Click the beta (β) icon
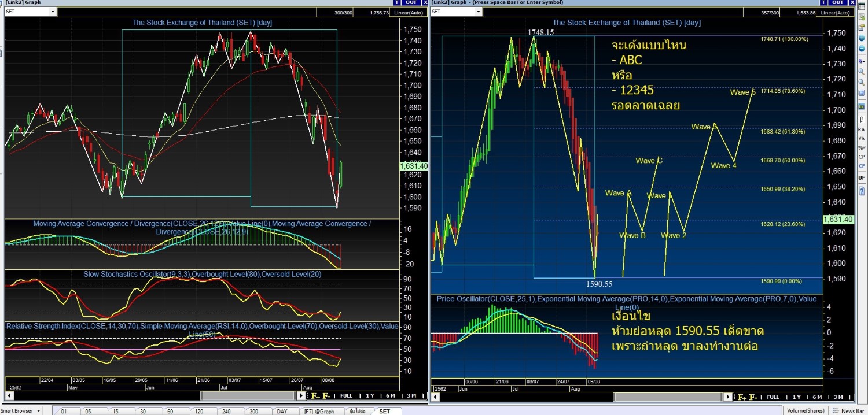The image size is (868, 415). coord(862,119)
